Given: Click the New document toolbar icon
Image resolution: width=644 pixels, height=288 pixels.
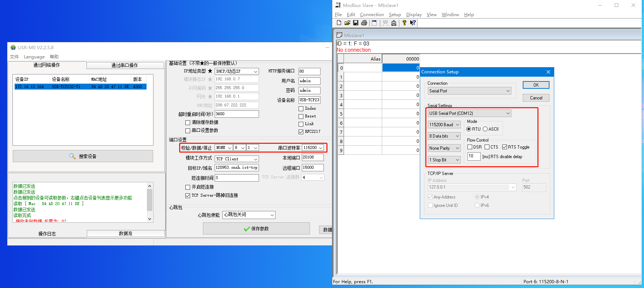Looking at the screenshot, I should click(339, 23).
